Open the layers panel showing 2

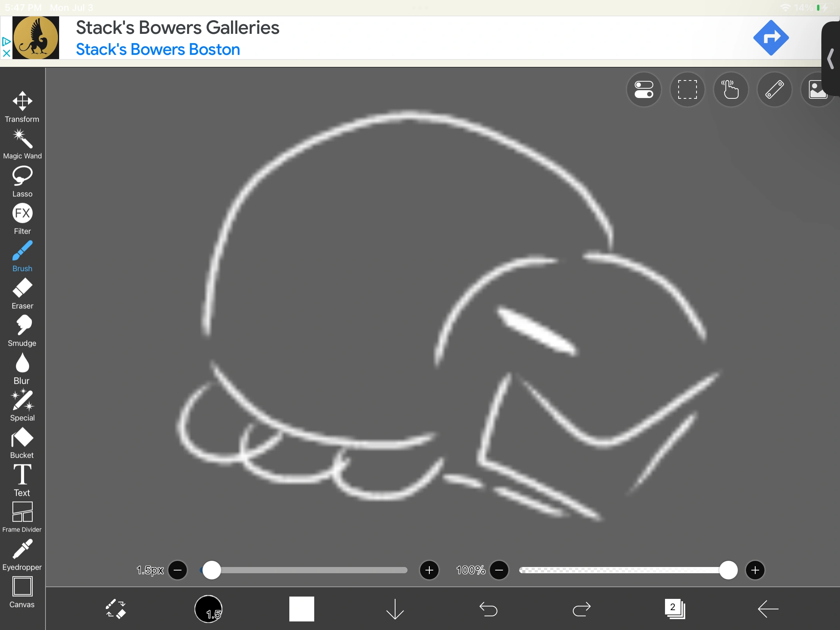(x=675, y=609)
